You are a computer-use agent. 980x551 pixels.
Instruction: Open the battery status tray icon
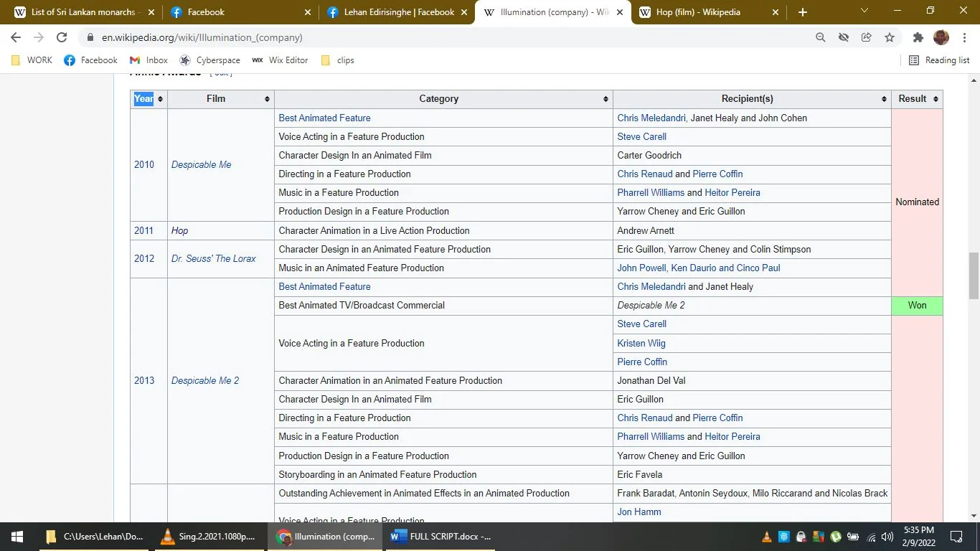coord(853,537)
